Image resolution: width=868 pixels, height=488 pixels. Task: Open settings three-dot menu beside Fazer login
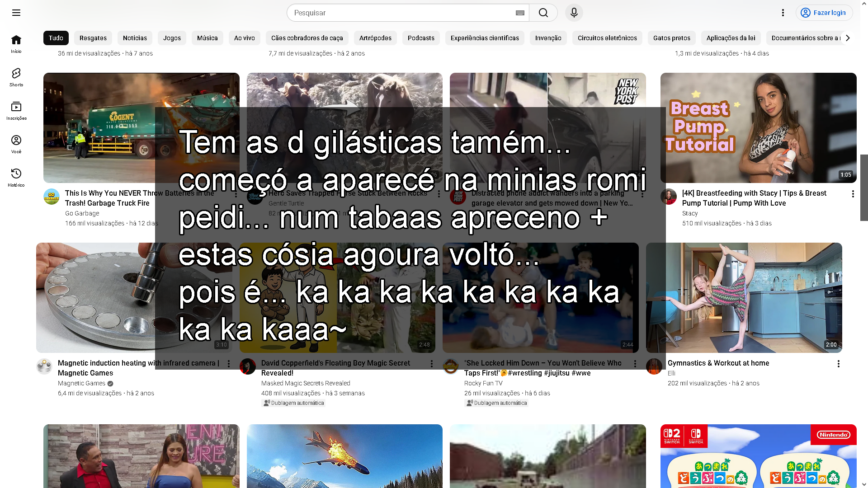(x=783, y=13)
